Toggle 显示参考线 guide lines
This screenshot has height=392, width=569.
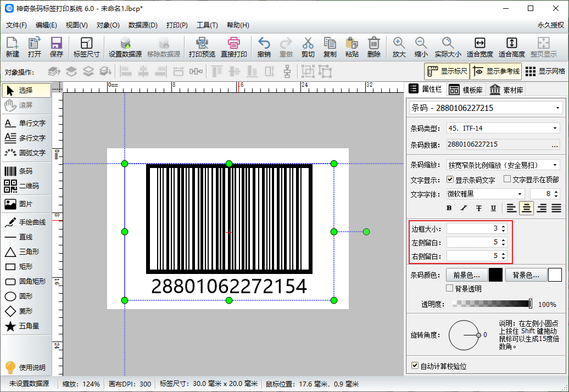click(x=496, y=71)
